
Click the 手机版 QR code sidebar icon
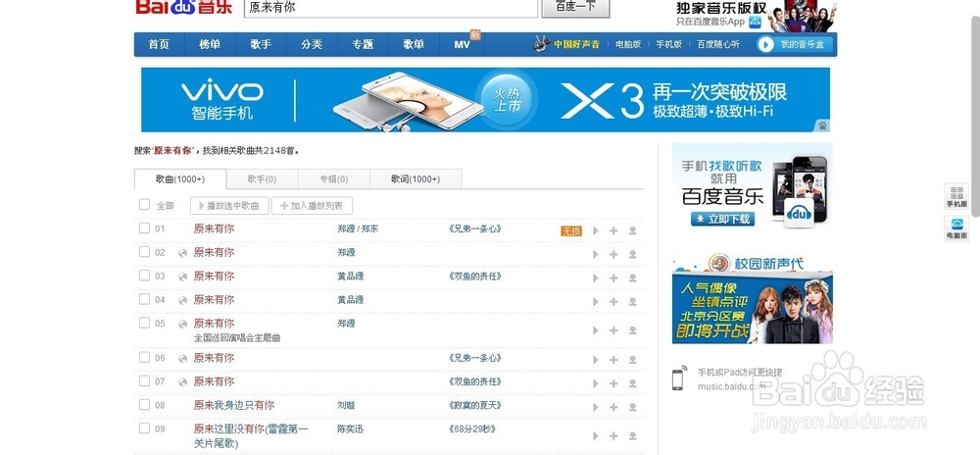coord(956,197)
